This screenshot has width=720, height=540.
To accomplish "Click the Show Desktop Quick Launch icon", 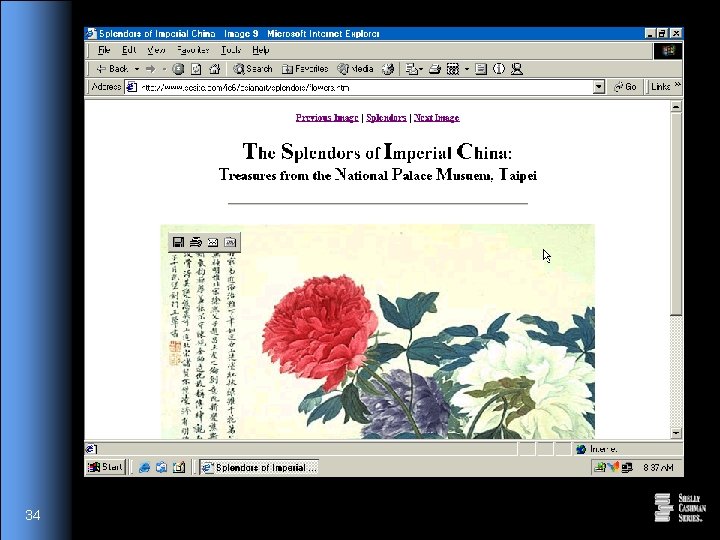I will click(179, 468).
